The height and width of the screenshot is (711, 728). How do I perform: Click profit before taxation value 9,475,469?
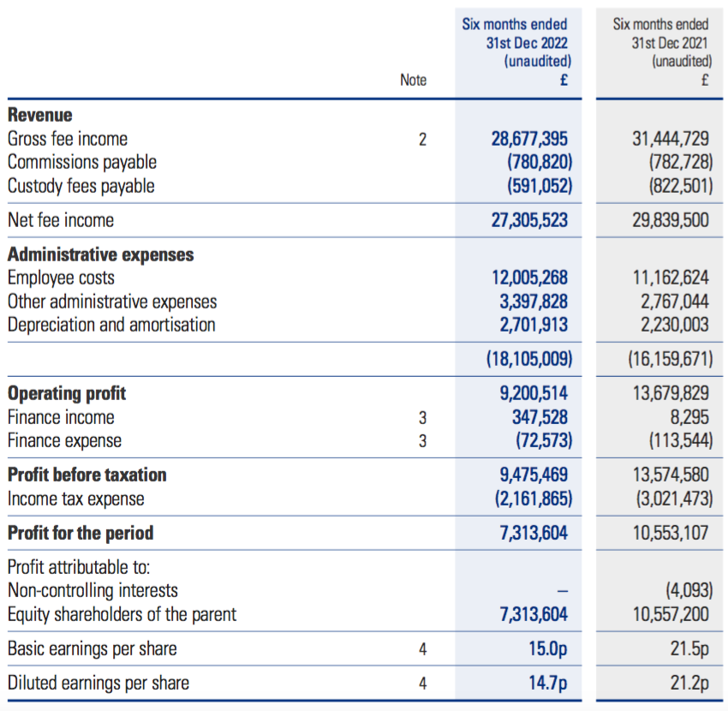point(534,475)
